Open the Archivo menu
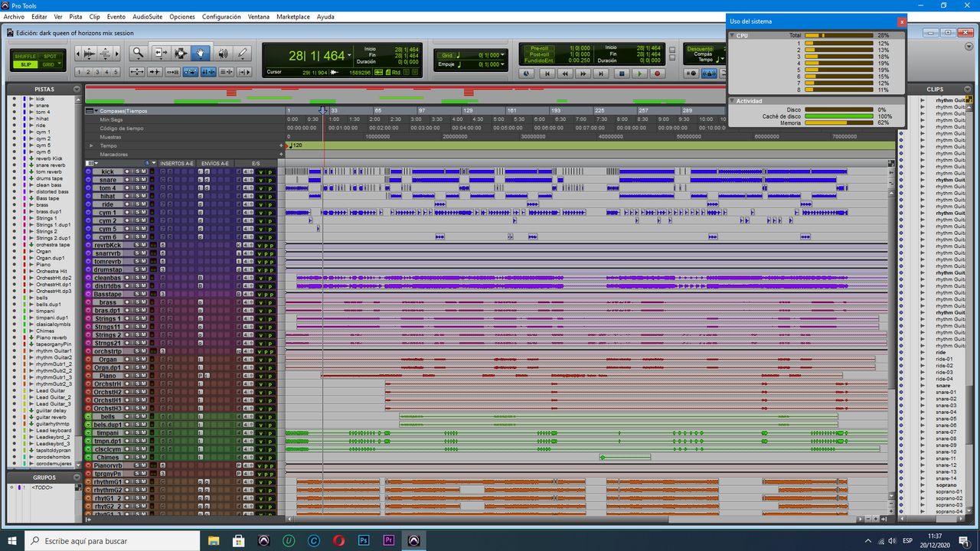This screenshot has width=980, height=551. click(x=14, y=16)
